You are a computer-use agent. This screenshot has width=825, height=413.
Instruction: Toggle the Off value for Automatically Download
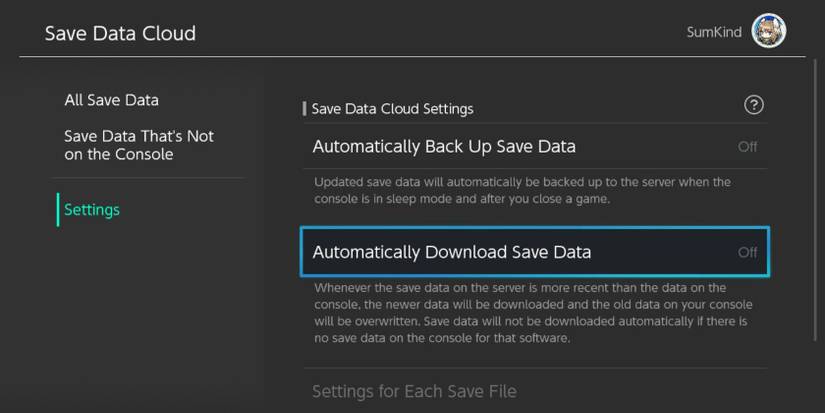(747, 252)
